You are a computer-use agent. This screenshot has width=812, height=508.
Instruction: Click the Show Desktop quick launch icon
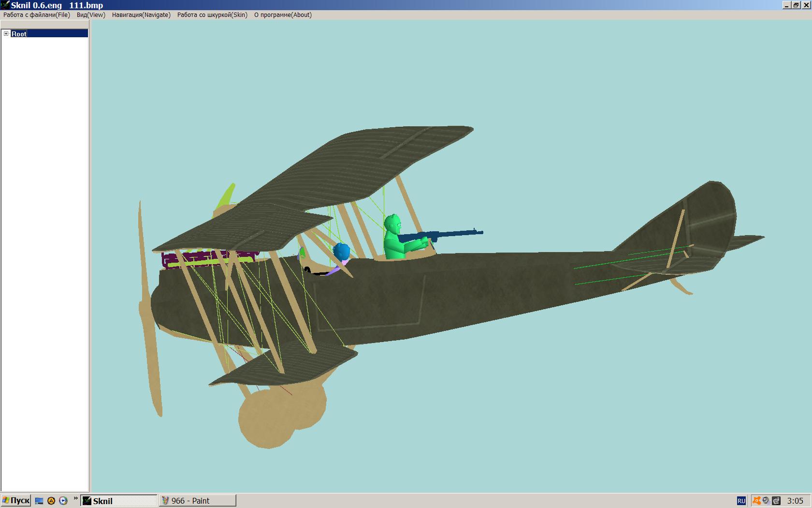[40, 501]
